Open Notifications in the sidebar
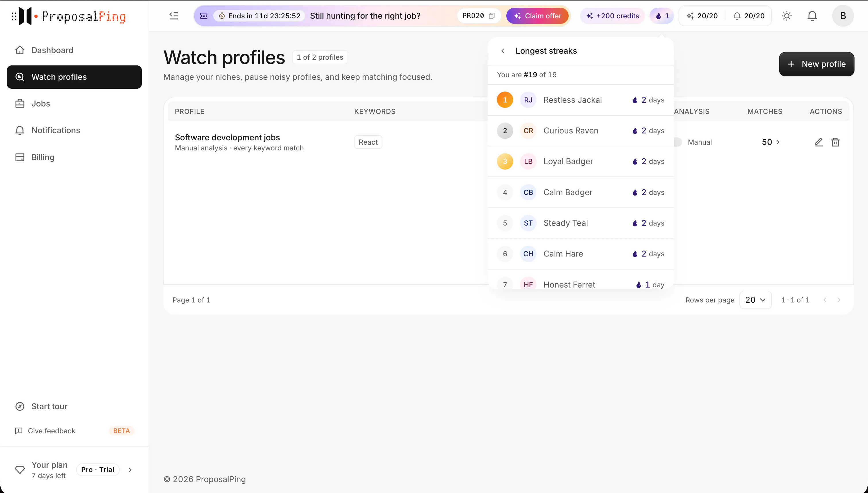The image size is (868, 493). pyautogui.click(x=74, y=130)
